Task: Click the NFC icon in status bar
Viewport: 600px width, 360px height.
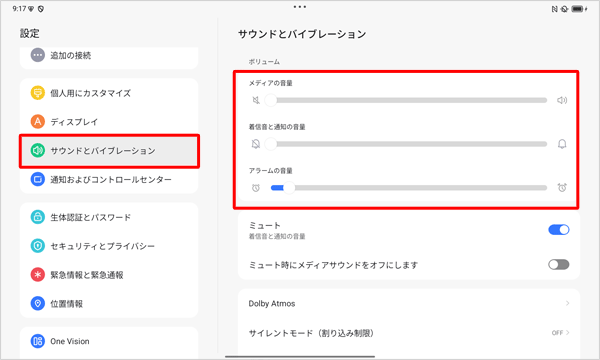Action: coord(554,9)
